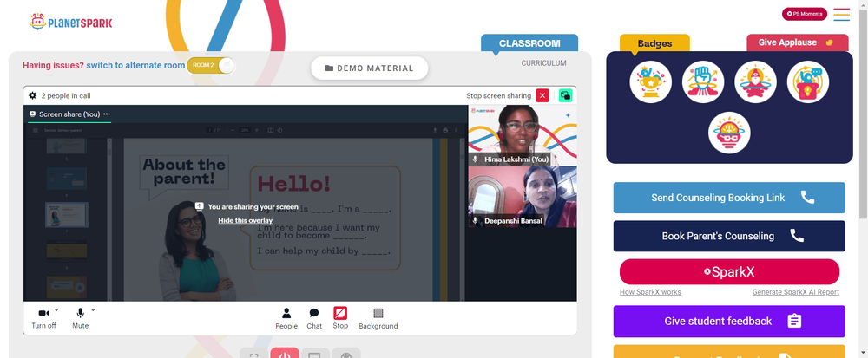Open Screen share three-dots options menu
This screenshot has height=358, width=868.
point(107,114)
